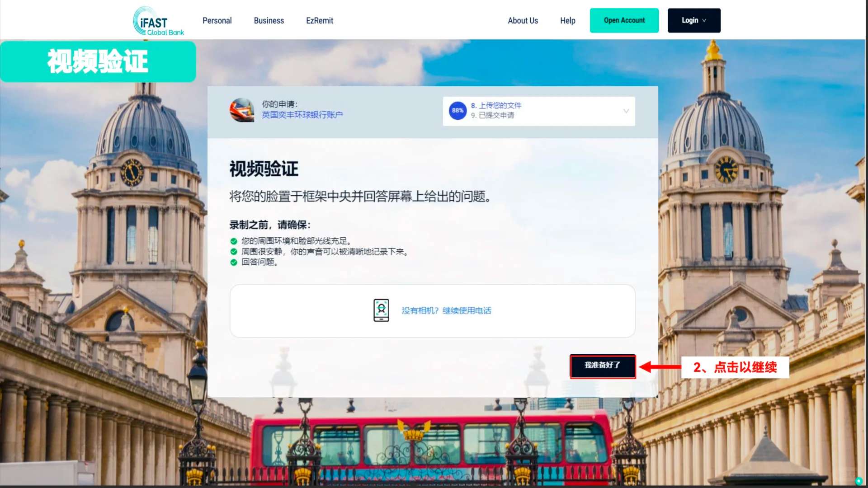Open the Help page

(567, 20)
